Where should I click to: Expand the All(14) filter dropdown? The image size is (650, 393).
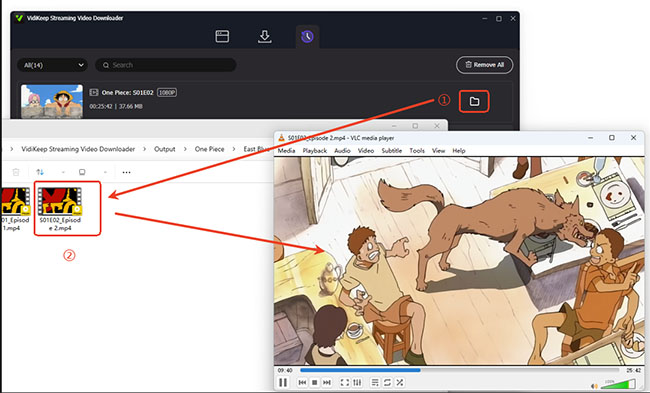[x=53, y=65]
